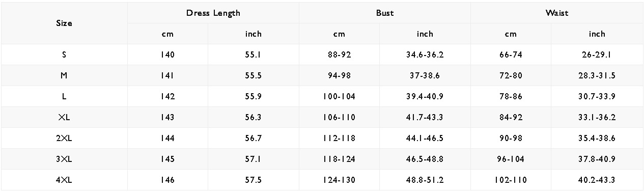Image resolution: width=644 pixels, height=192 pixels.
Task: Select the XL size row label
Action: tap(64, 117)
